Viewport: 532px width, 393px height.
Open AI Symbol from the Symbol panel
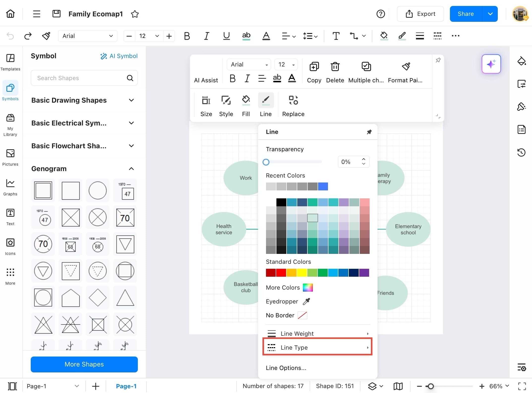pyautogui.click(x=119, y=56)
